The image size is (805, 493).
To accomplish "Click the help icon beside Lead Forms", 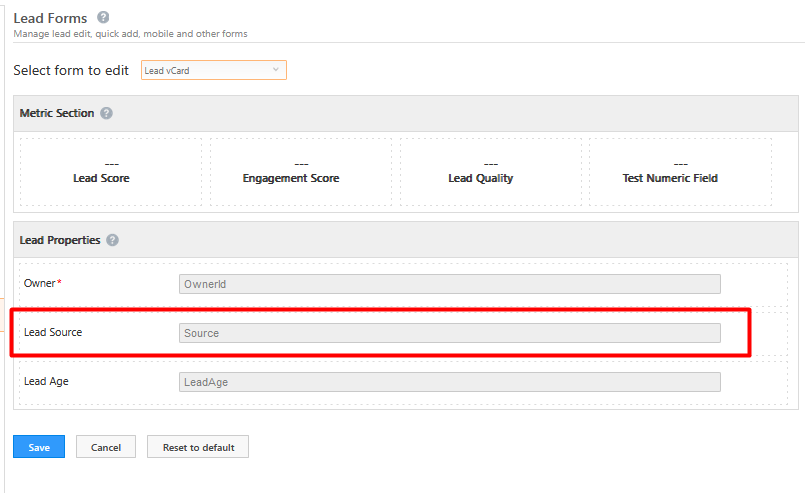I will tap(103, 17).
